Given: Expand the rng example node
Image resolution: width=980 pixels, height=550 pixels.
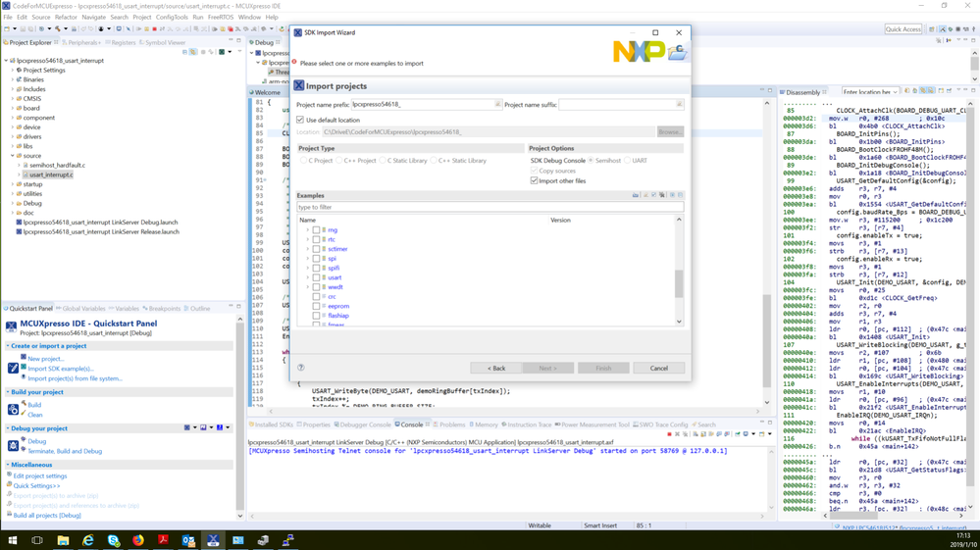Looking at the screenshot, I should point(307,230).
